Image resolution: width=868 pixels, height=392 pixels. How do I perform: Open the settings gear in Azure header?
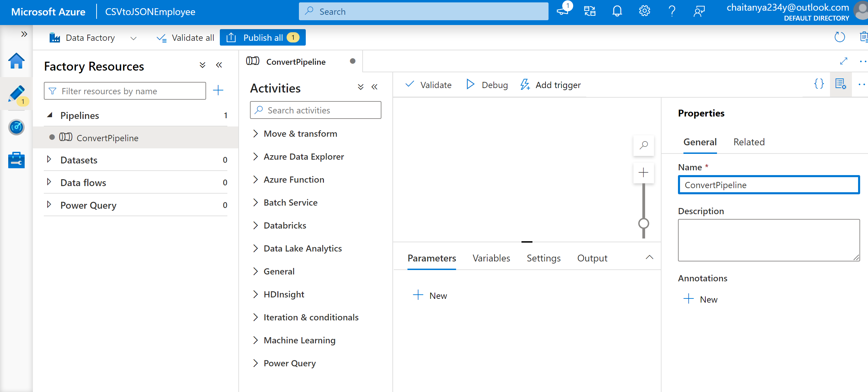pyautogui.click(x=644, y=11)
